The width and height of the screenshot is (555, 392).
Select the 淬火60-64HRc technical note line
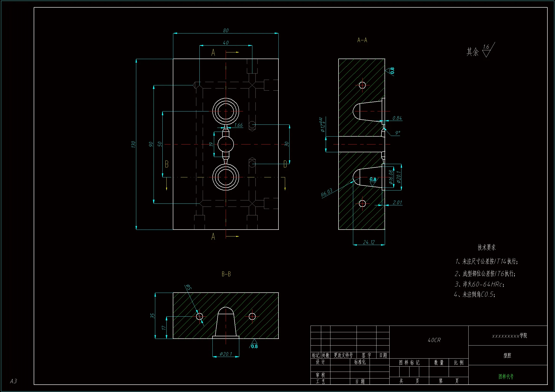[479, 284]
